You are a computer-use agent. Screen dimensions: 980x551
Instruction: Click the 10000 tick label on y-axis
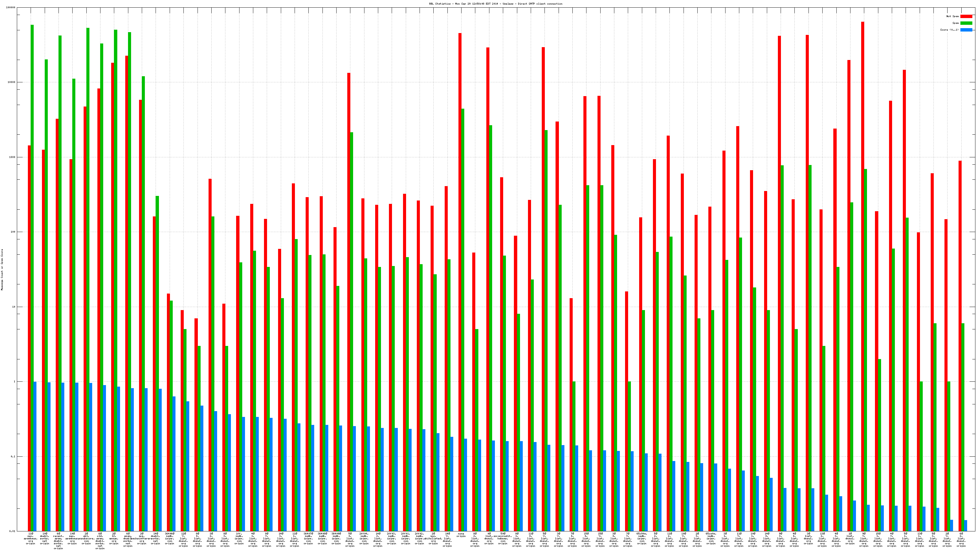pyautogui.click(x=12, y=83)
